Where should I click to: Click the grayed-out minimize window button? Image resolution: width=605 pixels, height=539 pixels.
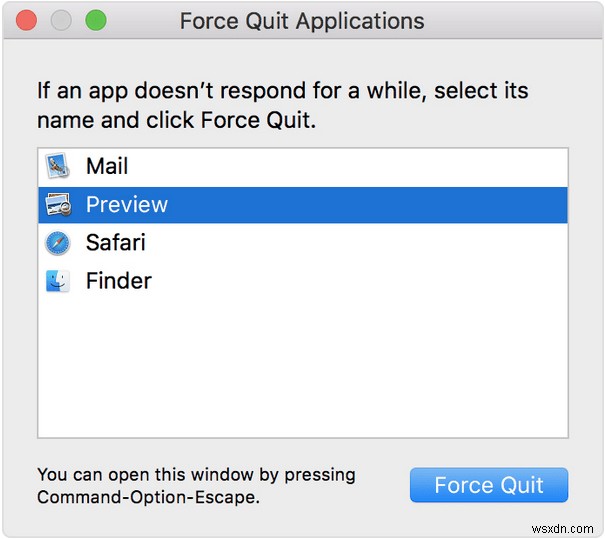click(61, 20)
